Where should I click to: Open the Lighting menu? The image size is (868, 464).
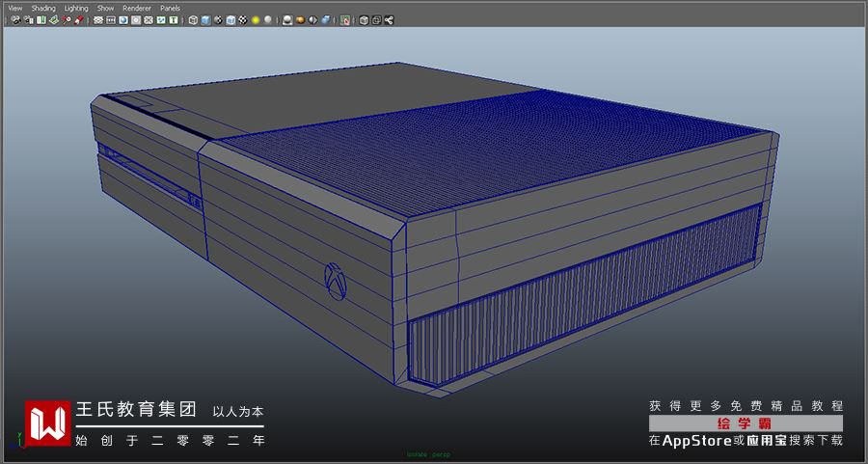coord(76,9)
